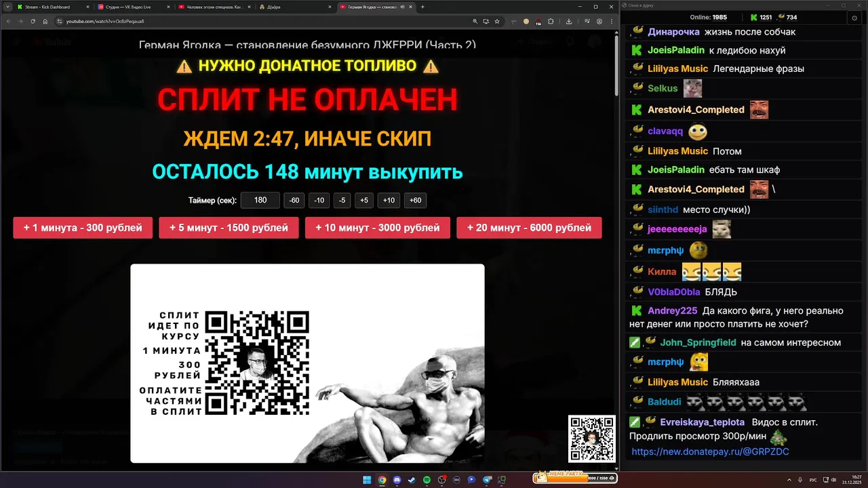Open Chrome from the taskbar
Screen dimensions: 868x488
(382, 480)
